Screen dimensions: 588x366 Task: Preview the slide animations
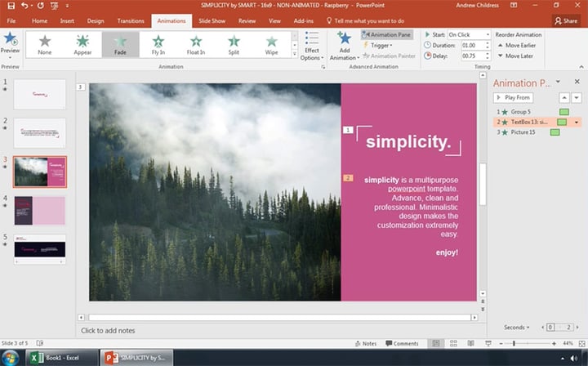(10, 46)
